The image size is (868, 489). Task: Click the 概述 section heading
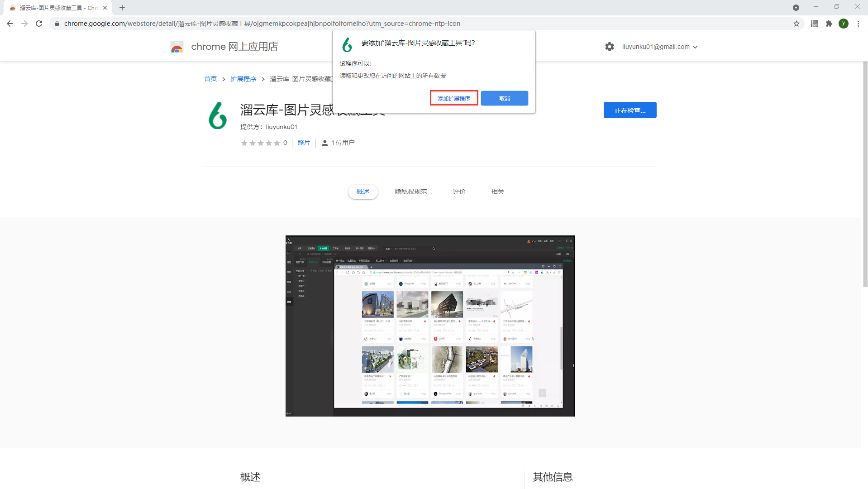coord(250,477)
